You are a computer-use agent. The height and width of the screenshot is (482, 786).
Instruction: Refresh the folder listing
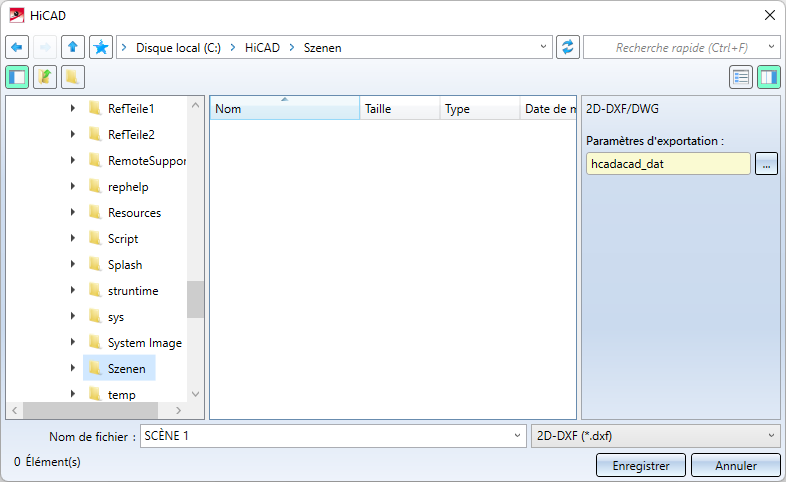point(567,48)
